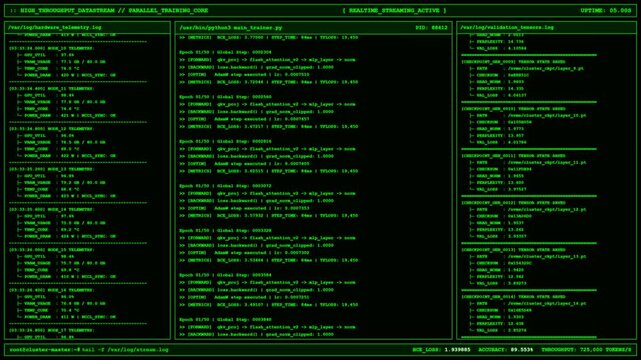The image size is (641, 360).
Task: Select the /usr/bin/python3 main_trainer.py panel title
Action: pos(231,28)
